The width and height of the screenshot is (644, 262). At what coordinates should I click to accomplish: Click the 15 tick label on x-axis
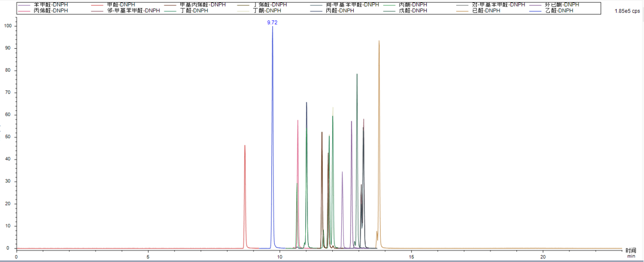(411, 257)
